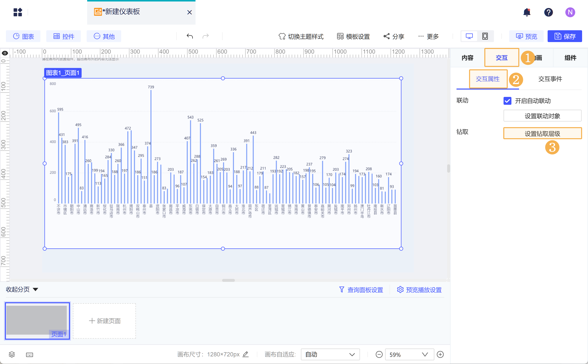Switch to mobile preview mode toggle
588x364 pixels.
coord(485,36)
